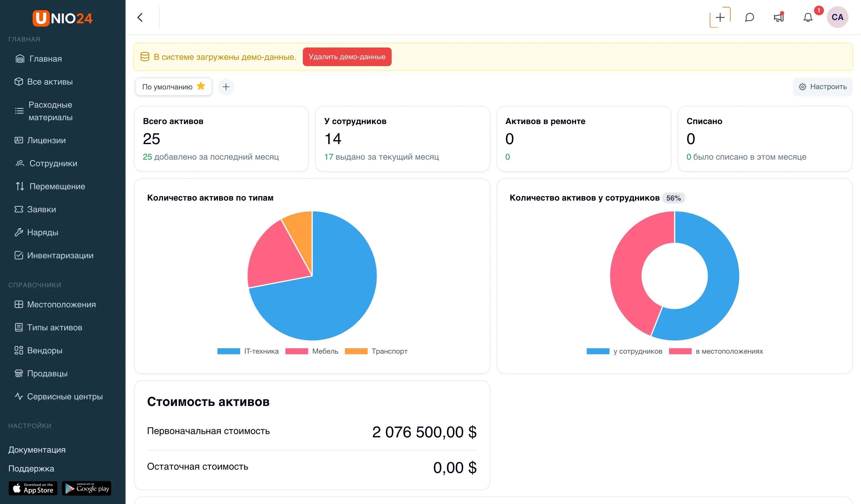861x504 pixels.
Task: Open the Лицензии page
Action: 46,140
